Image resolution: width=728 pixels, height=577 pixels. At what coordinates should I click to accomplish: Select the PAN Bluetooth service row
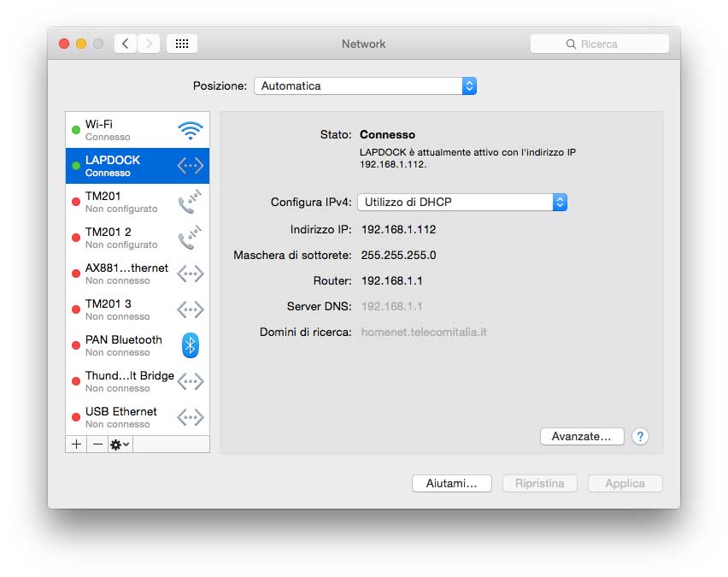[138, 345]
